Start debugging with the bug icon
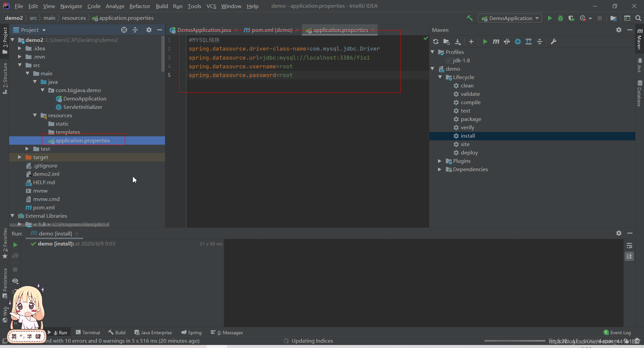 click(560, 18)
